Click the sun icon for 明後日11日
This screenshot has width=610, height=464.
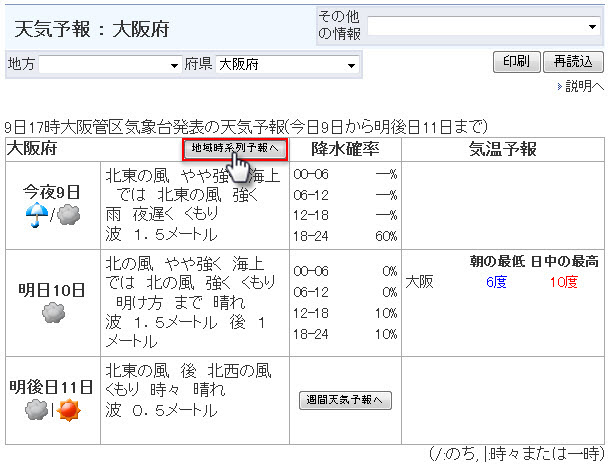(67, 410)
